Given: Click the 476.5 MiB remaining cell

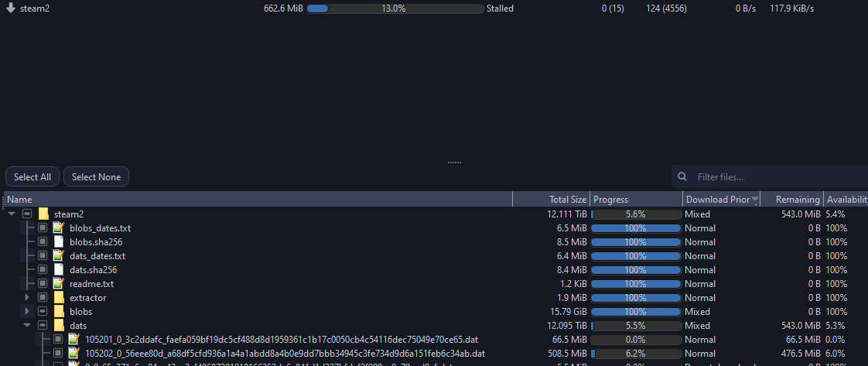Looking at the screenshot, I should click(801, 354).
